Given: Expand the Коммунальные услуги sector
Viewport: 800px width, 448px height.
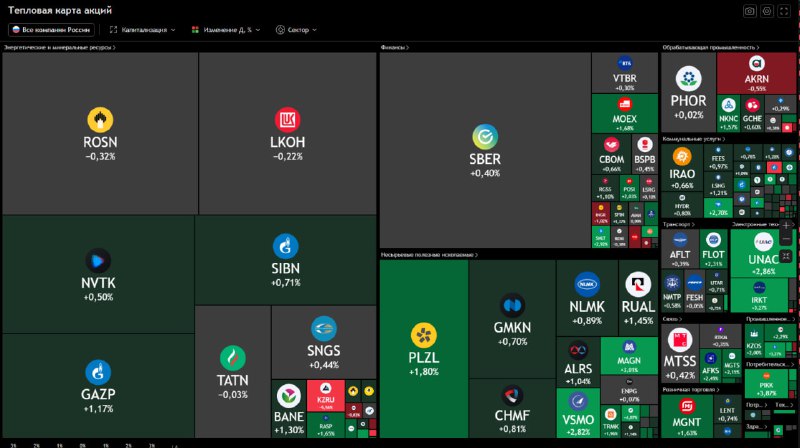Looking at the screenshot, I should click(693, 139).
